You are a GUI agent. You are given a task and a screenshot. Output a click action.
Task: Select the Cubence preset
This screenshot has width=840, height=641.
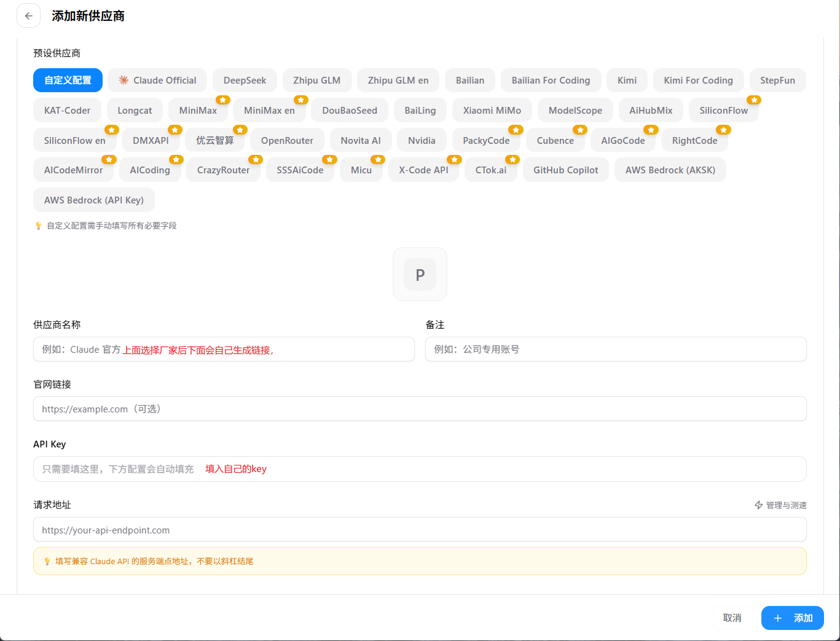(555, 141)
